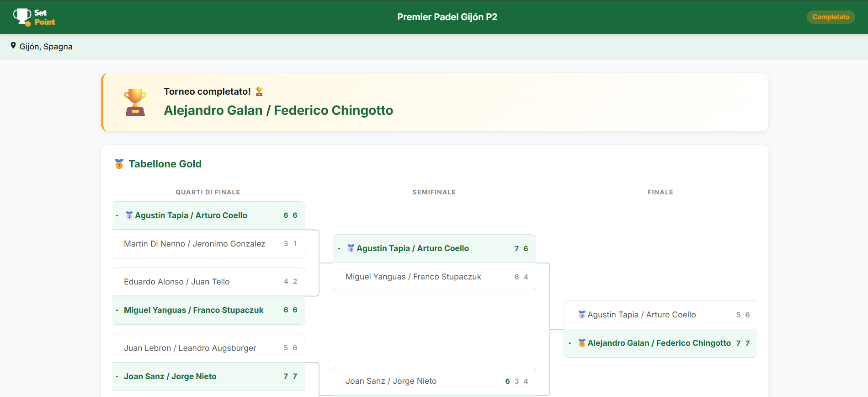Click the "6 4" score of Yanguas / Stupaczuk semifinal
The image size is (868, 397).
pyautogui.click(x=521, y=277)
